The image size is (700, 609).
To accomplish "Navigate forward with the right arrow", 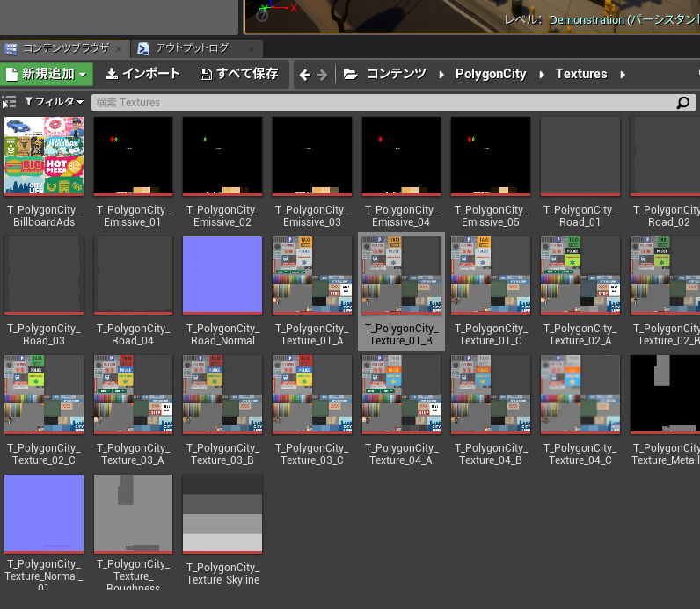I will tap(322, 75).
